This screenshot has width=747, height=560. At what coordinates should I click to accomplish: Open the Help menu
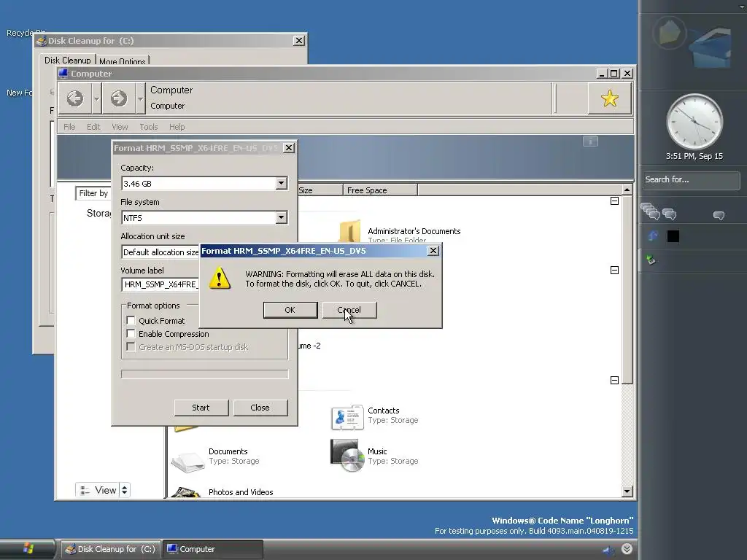[x=177, y=127]
